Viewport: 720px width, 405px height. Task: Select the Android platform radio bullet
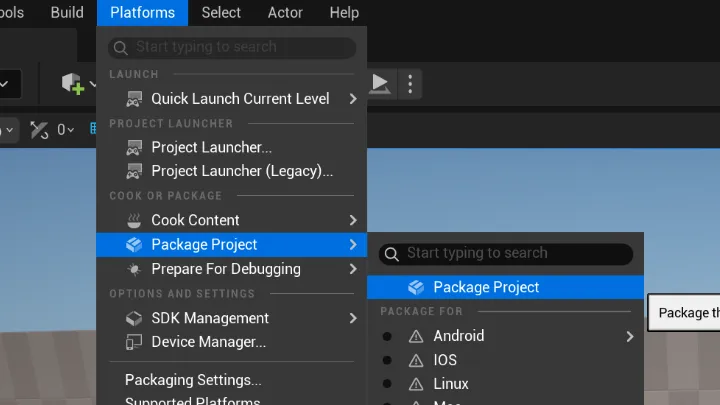pos(387,337)
